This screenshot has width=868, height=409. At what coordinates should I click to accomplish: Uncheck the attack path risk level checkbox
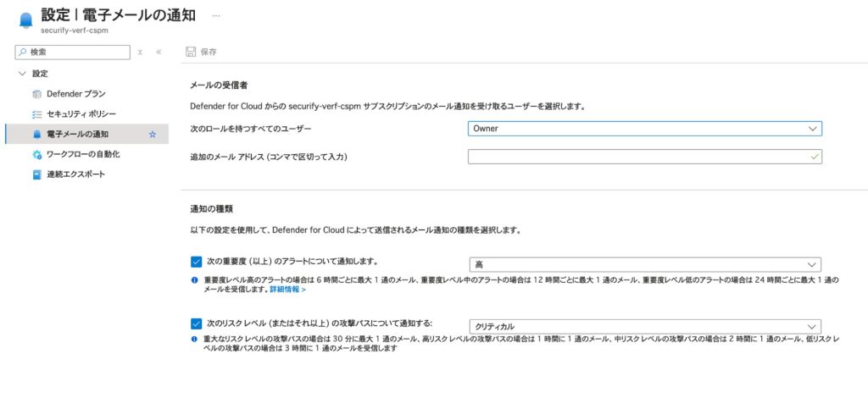(197, 324)
